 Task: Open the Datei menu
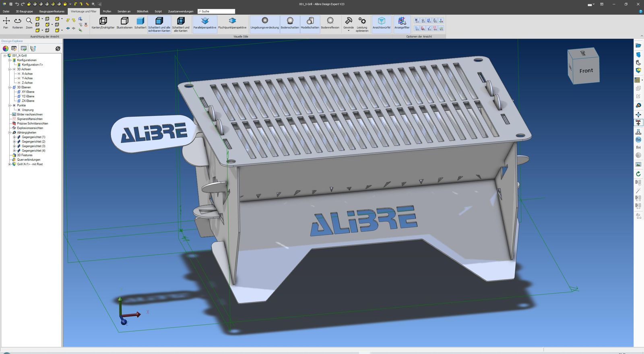6,11
